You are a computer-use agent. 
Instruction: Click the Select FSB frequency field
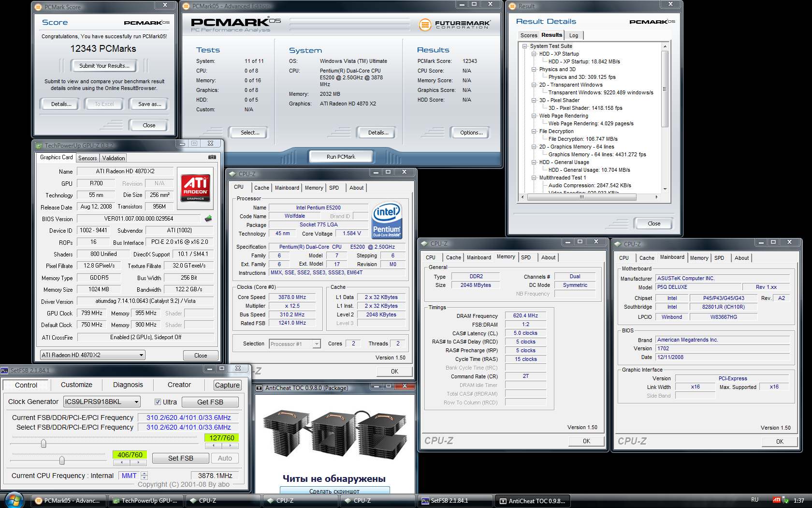point(188,427)
